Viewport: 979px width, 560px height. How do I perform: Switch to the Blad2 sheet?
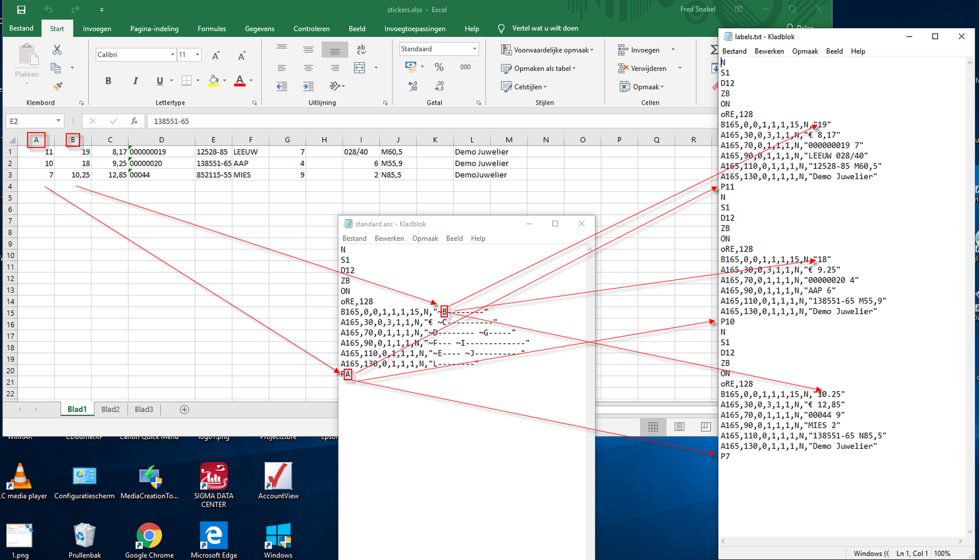click(110, 410)
